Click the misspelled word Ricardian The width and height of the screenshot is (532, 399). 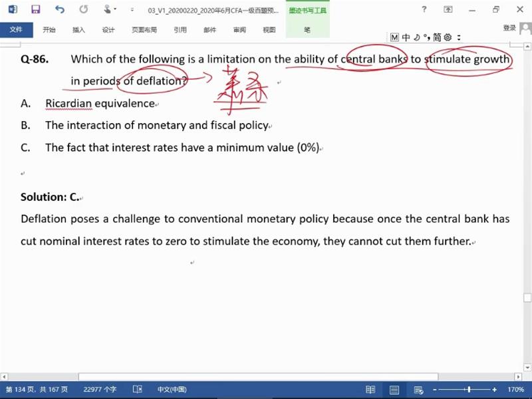(68, 104)
